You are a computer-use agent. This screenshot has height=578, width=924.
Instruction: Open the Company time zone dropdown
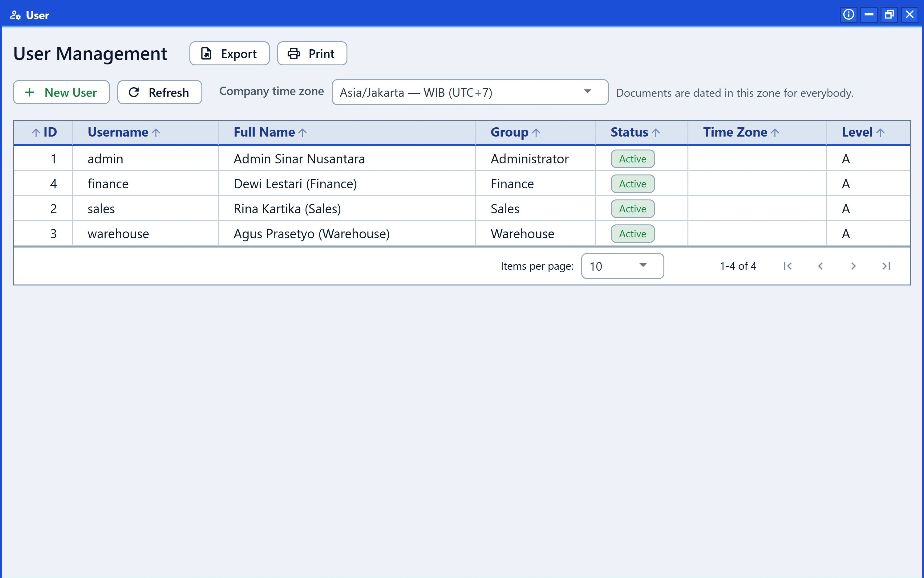(x=470, y=92)
